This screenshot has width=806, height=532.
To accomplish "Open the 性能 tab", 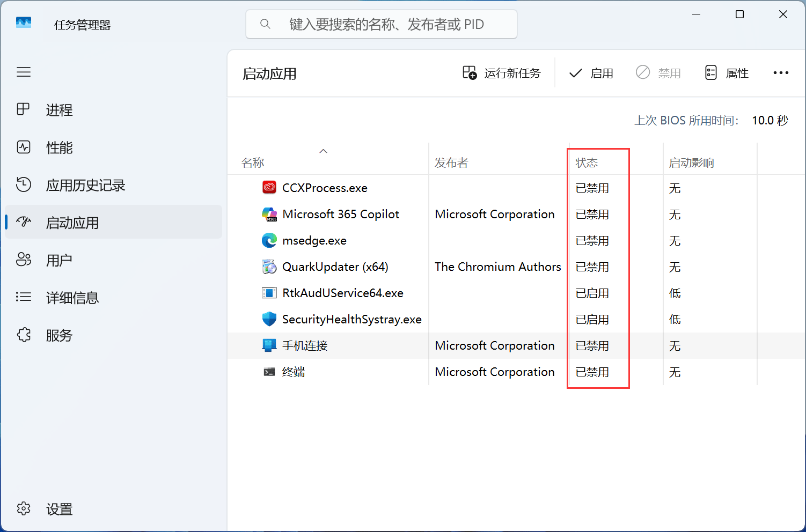I will [x=59, y=147].
